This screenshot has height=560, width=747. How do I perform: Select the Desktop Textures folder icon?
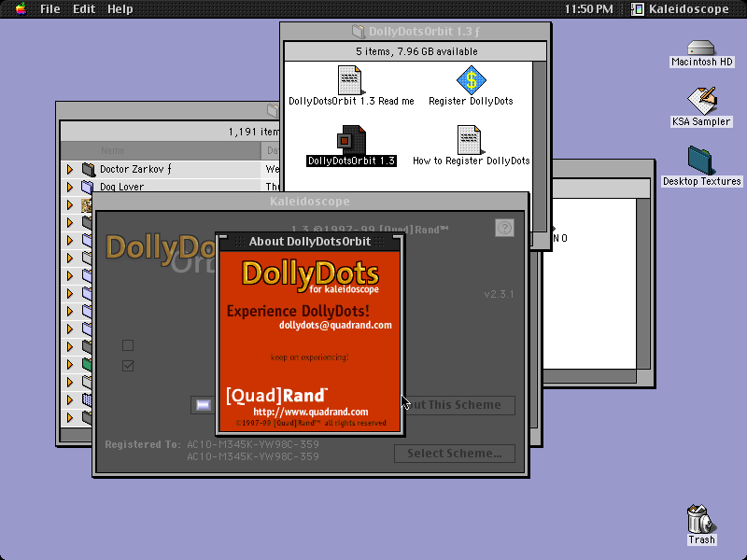(700, 161)
